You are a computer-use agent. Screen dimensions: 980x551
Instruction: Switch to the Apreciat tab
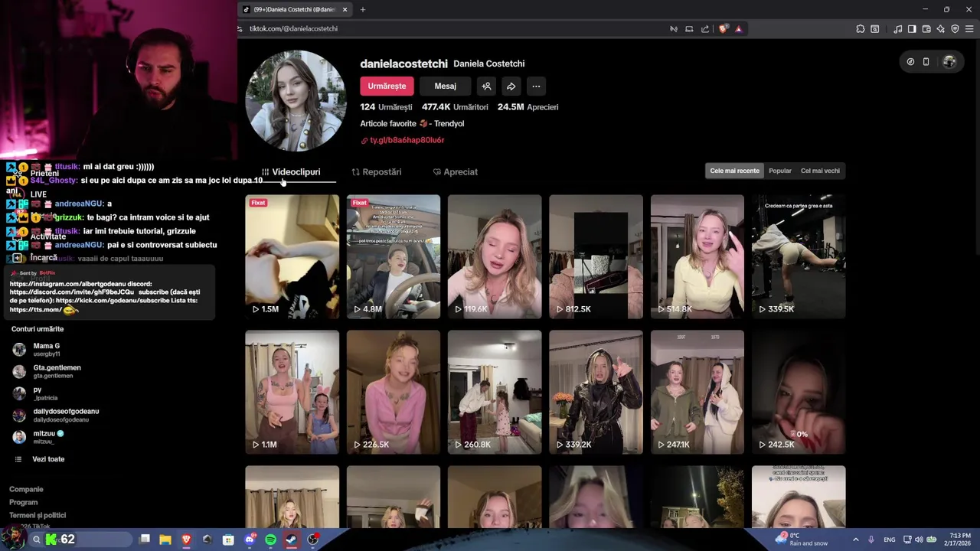tap(456, 172)
